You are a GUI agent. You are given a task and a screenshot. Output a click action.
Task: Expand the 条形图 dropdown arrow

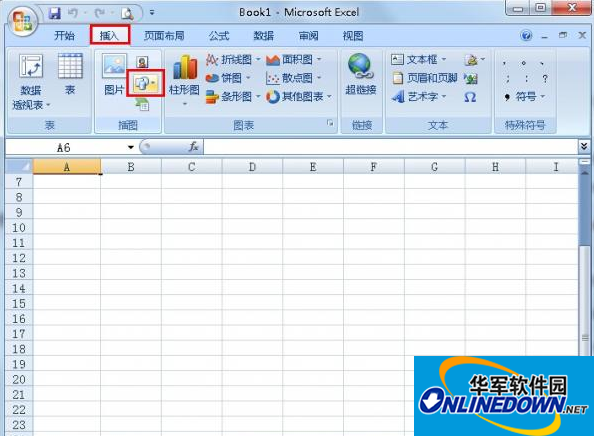(x=258, y=97)
